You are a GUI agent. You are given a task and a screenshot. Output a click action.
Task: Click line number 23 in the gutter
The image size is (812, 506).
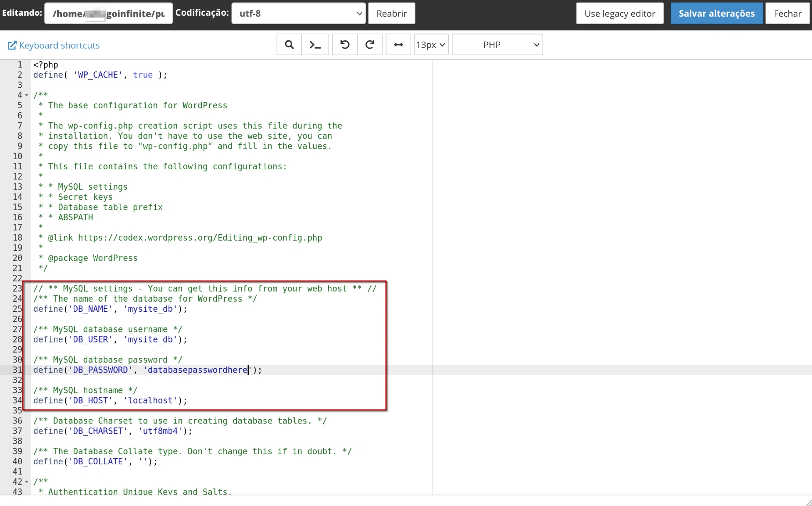point(18,289)
